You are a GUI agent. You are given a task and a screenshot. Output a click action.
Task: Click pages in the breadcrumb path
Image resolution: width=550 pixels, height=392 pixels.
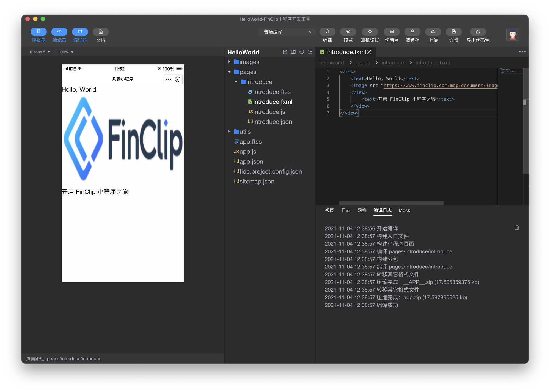click(362, 62)
